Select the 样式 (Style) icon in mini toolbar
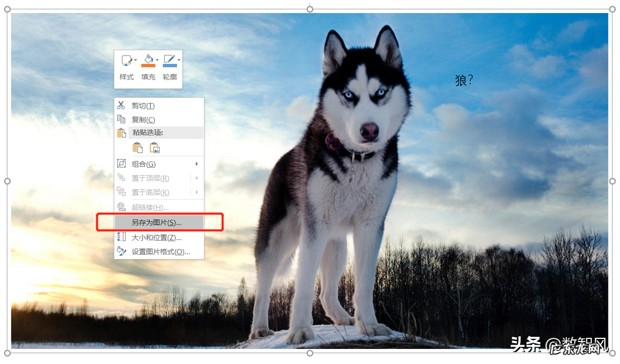Screen dimensions: 620x364 (126, 61)
